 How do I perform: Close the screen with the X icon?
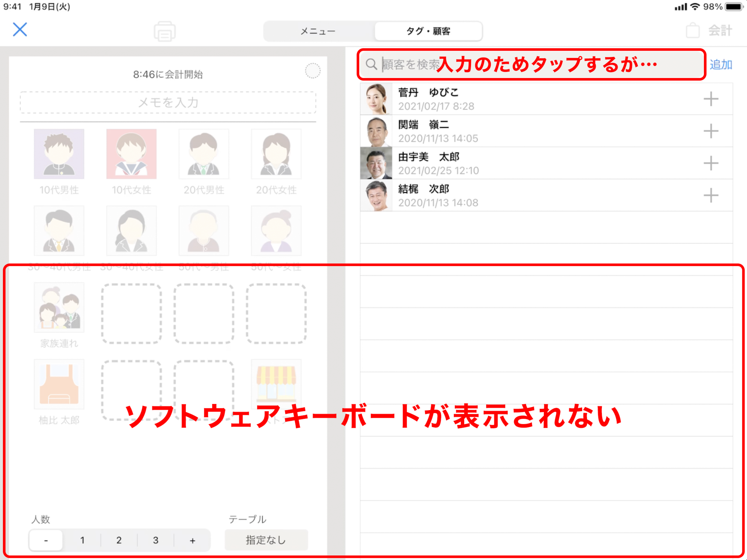[x=20, y=30]
